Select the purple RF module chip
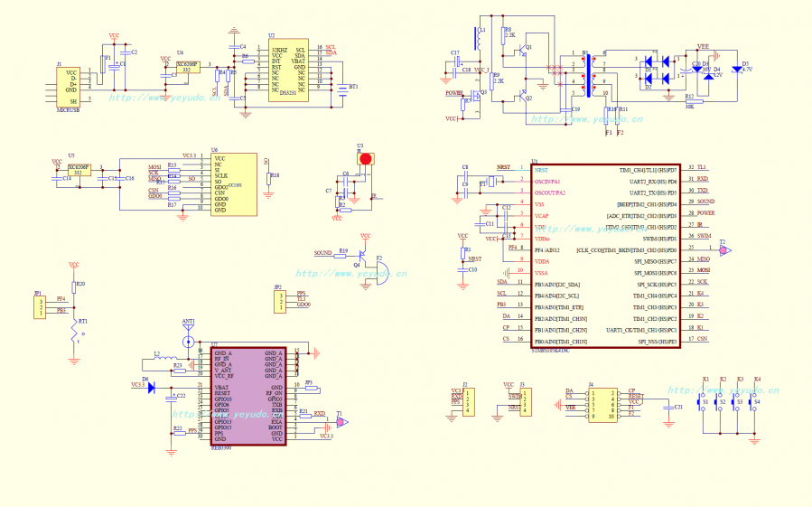The width and height of the screenshot is (812, 507). [x=248, y=397]
